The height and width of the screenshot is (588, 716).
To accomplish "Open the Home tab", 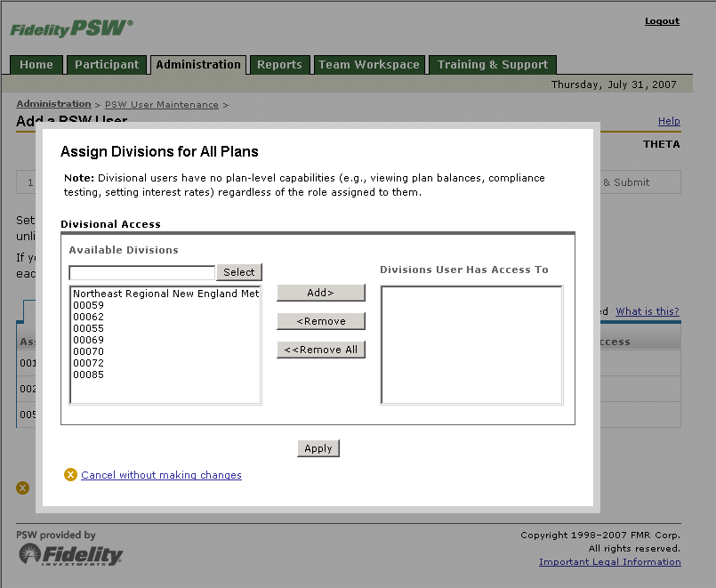I will point(36,65).
